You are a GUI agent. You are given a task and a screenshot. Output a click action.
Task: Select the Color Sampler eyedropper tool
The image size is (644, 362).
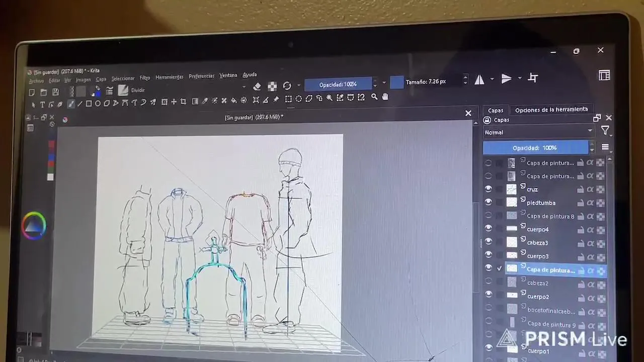coord(205,101)
